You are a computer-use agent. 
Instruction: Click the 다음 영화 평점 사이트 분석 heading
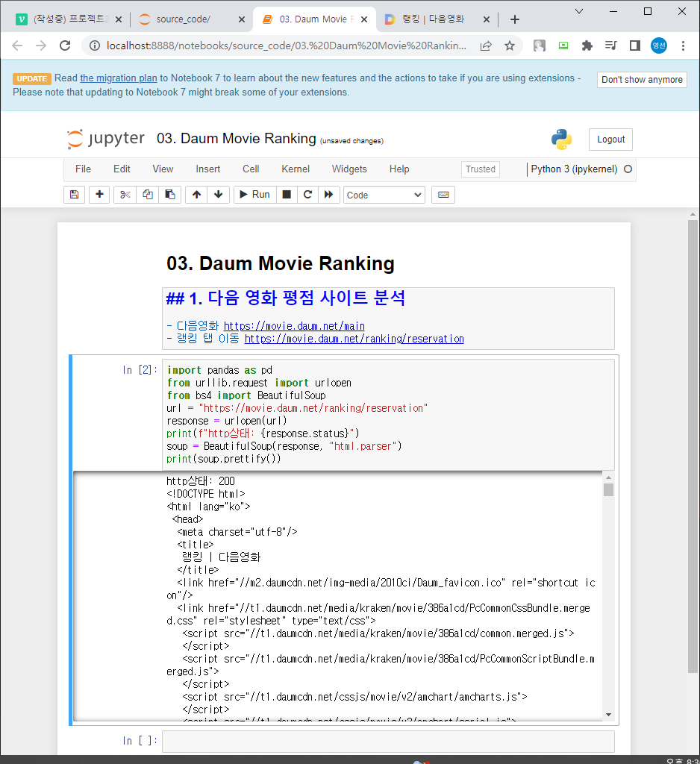286,298
